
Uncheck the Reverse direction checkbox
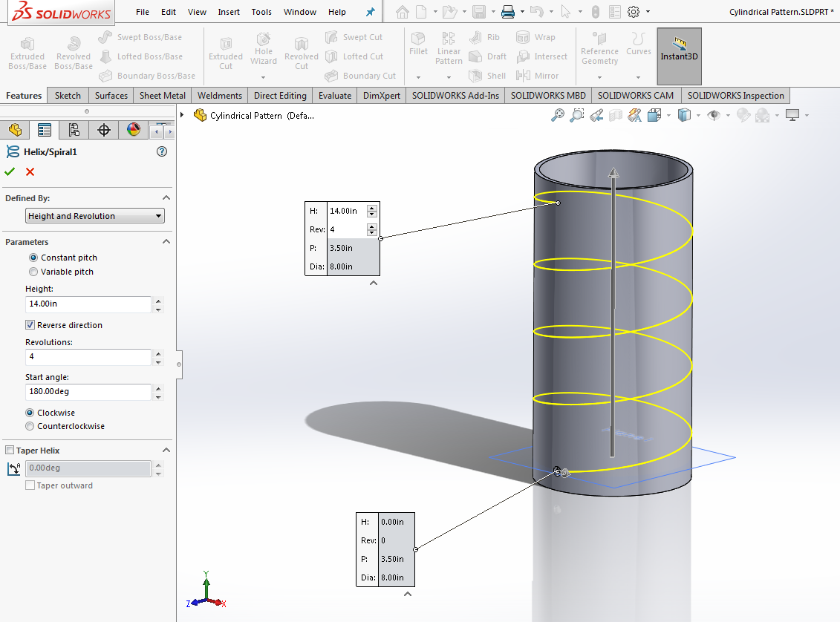30,325
